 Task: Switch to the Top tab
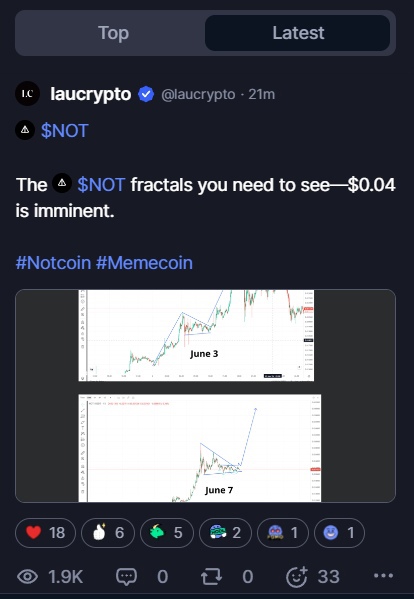coord(113,33)
